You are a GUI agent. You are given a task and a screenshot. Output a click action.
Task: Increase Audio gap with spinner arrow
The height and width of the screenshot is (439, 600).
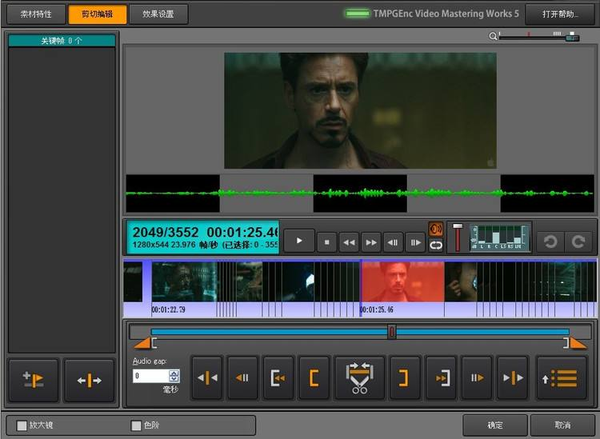(174, 372)
